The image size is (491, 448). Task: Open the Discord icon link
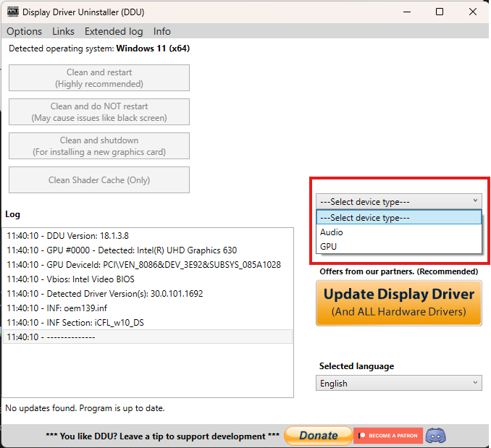tap(435, 436)
